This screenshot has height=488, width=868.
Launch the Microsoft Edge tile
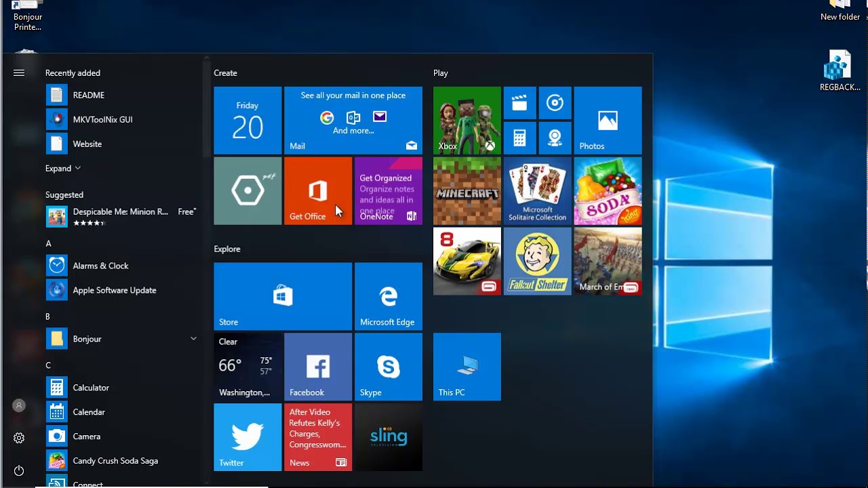click(x=389, y=297)
